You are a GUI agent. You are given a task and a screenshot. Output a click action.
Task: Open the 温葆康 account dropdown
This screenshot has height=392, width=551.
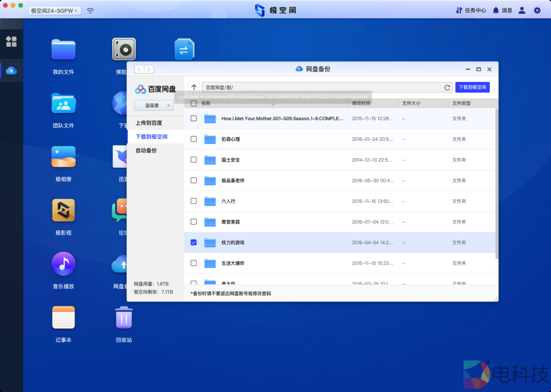pyautogui.click(x=154, y=105)
